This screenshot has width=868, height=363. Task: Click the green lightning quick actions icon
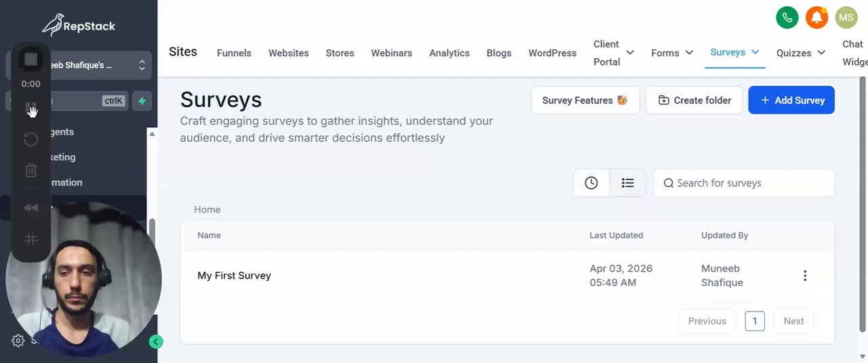pyautogui.click(x=142, y=101)
